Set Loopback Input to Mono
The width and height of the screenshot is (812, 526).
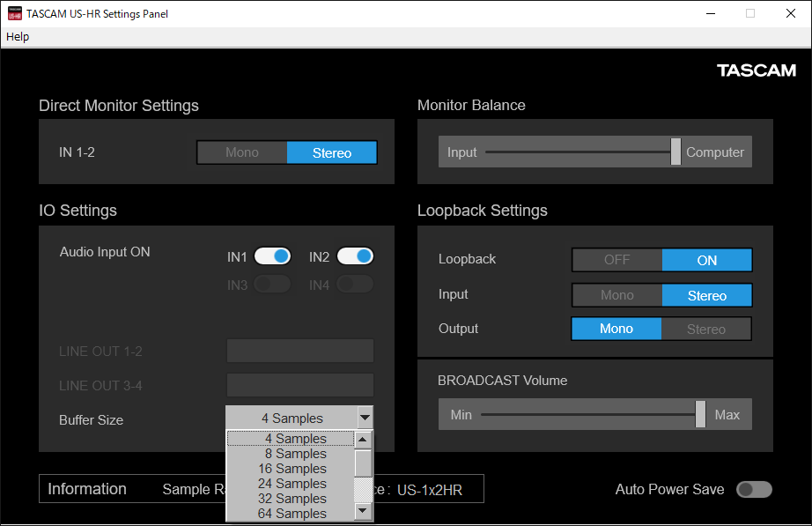coord(616,295)
